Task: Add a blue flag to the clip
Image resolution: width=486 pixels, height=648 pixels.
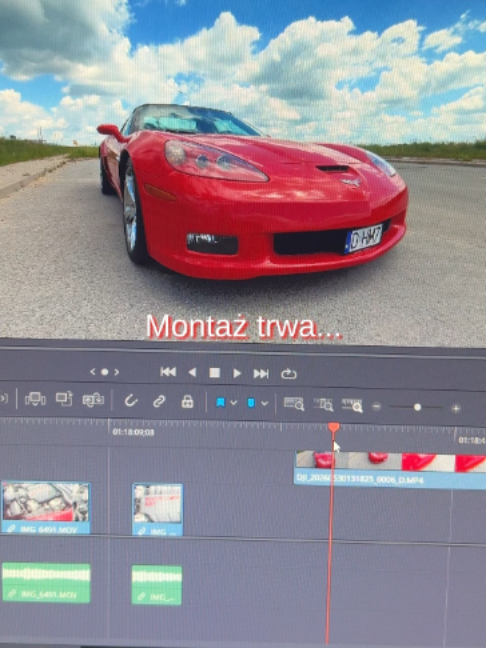Action: (221, 403)
